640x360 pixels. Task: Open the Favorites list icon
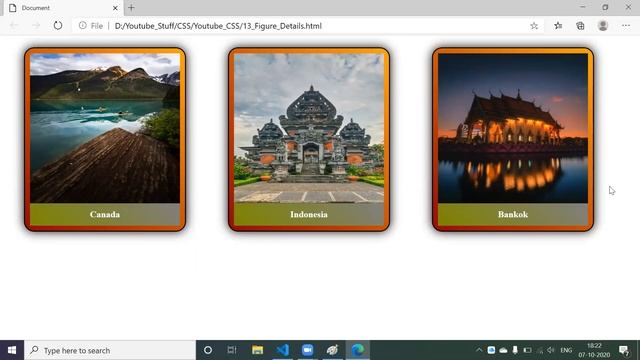(x=558, y=26)
